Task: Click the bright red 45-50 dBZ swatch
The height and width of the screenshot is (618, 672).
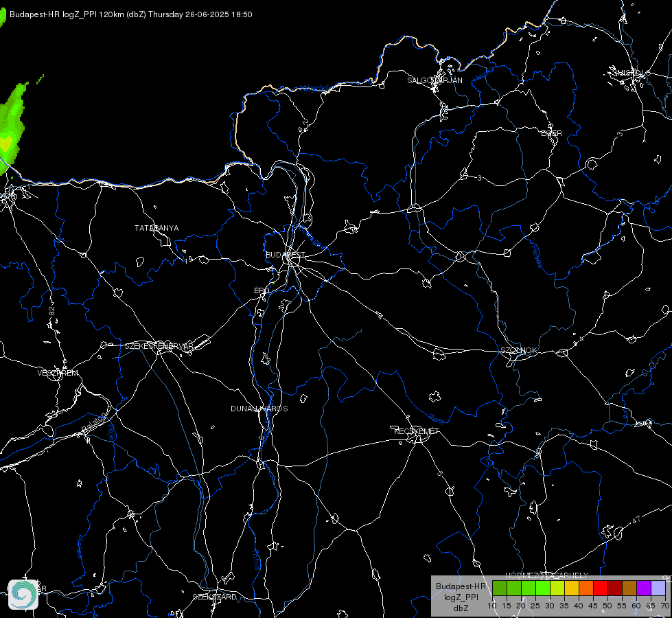Action: pyautogui.click(x=601, y=588)
